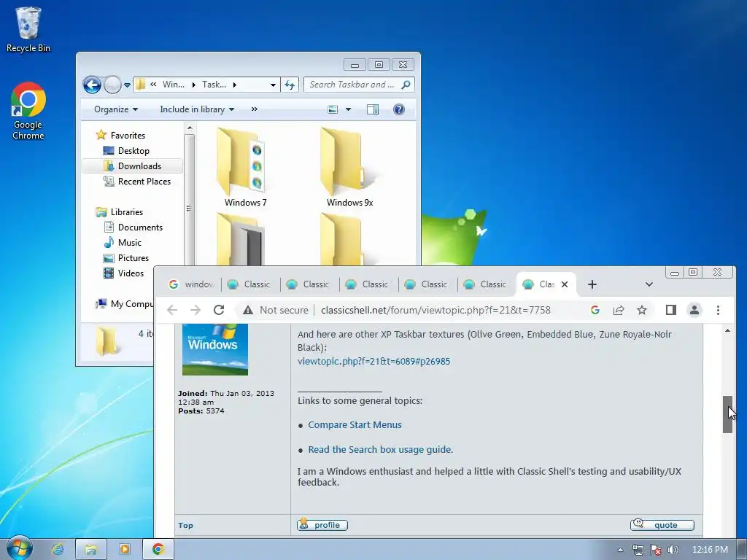Open the Organize menu in Explorer
The height and width of the screenshot is (560, 747).
(x=116, y=109)
